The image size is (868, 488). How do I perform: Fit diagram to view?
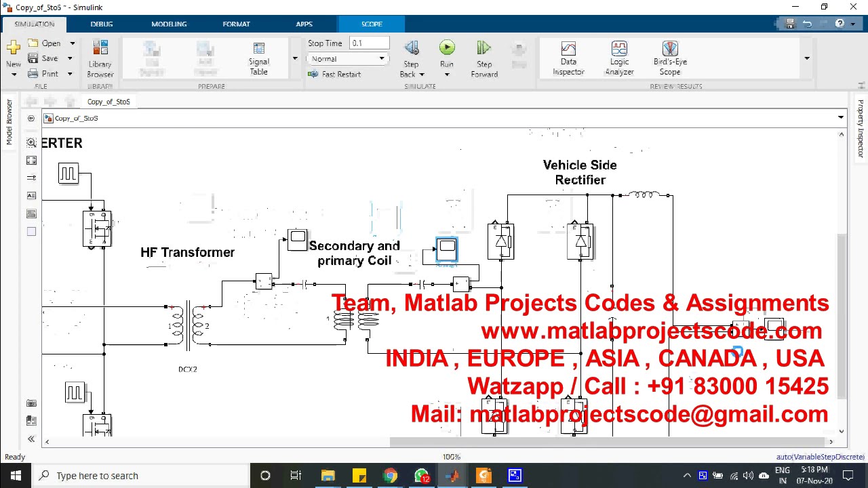click(x=31, y=161)
